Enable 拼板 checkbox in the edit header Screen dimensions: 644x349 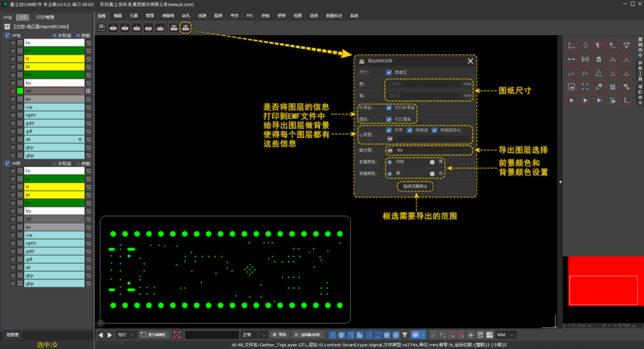pos(78,163)
